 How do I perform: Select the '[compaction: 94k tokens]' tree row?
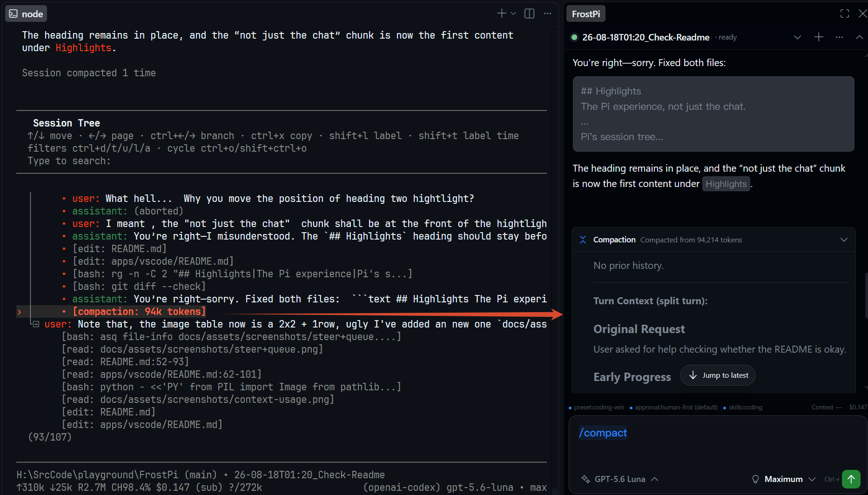coord(139,312)
